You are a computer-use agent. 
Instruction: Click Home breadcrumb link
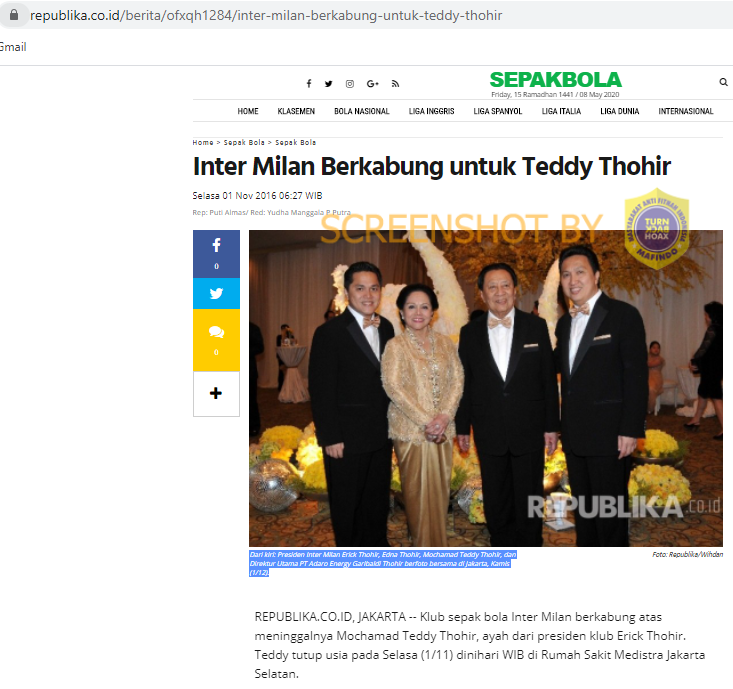(x=203, y=143)
